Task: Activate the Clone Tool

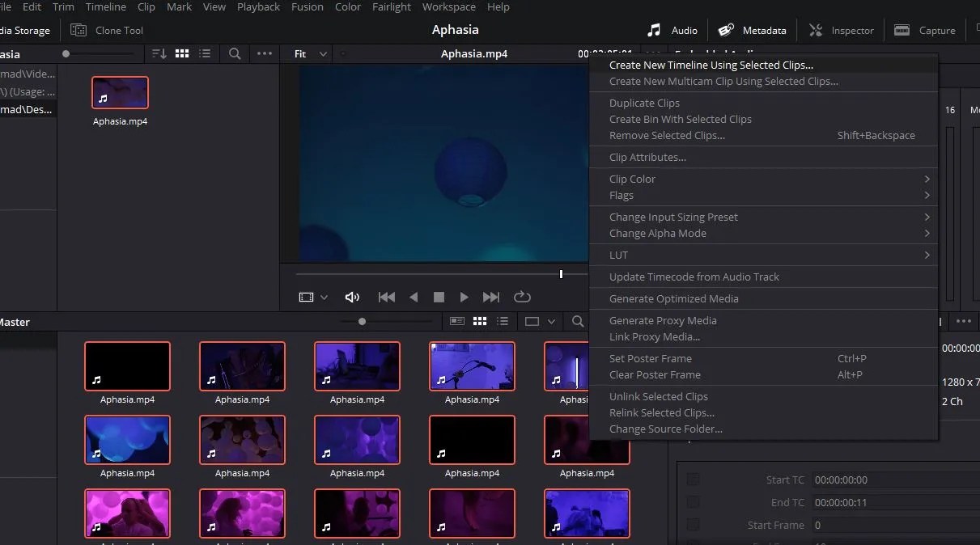Action: click(106, 30)
